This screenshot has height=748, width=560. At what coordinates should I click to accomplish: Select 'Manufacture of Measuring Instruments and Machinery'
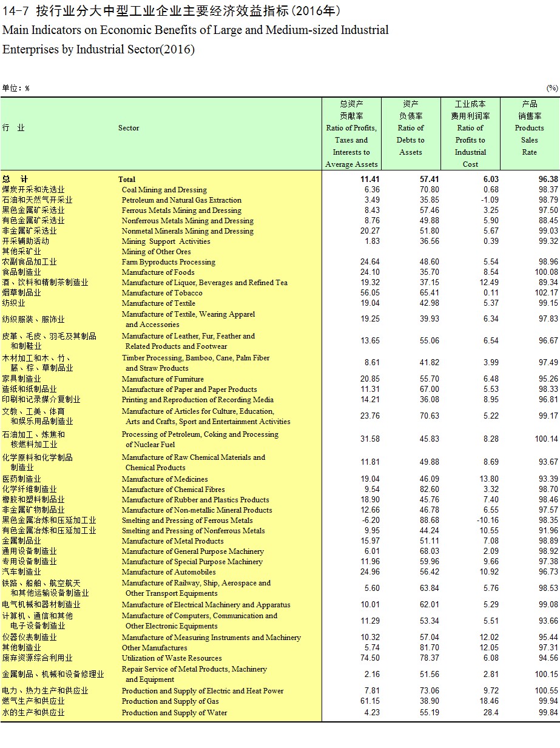click(x=211, y=638)
